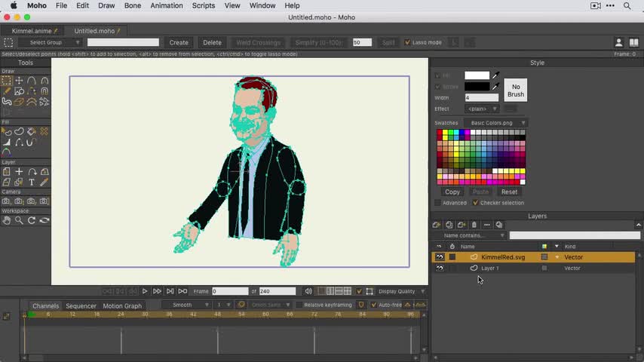Select the Text layer tool

(x=32, y=182)
